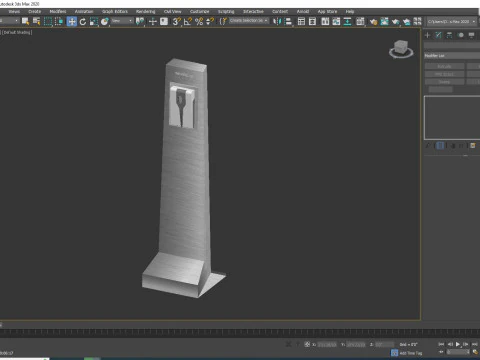
Task: Click Use Pivot Point Center icon
Action: [140, 22]
